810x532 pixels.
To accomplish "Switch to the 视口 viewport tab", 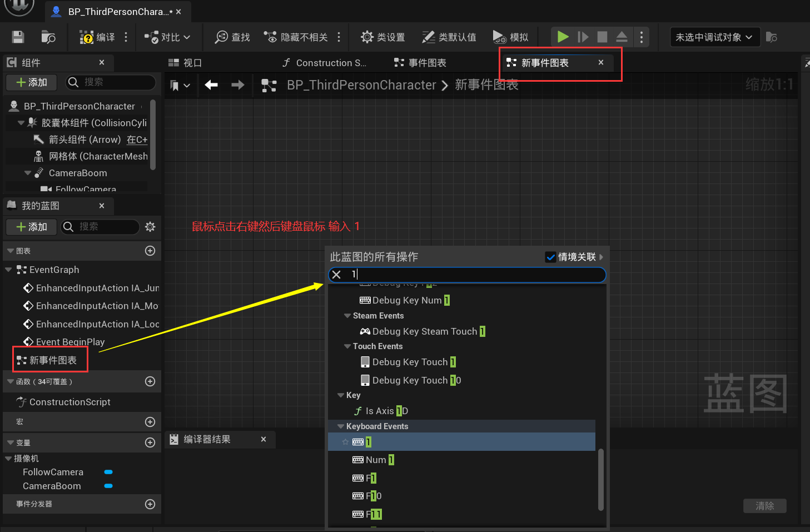I will pos(185,63).
